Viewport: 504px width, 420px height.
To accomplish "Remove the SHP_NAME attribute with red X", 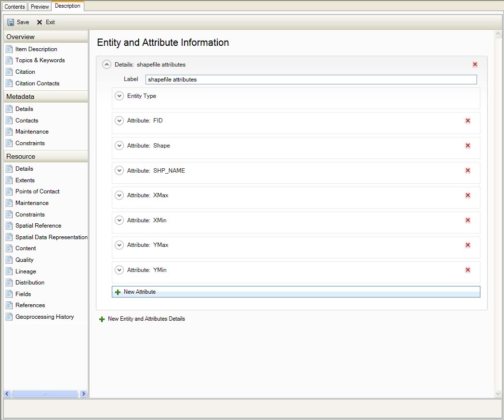I will tap(467, 171).
